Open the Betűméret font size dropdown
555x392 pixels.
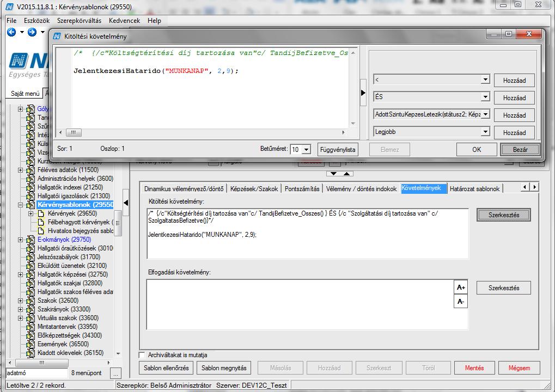coord(307,150)
